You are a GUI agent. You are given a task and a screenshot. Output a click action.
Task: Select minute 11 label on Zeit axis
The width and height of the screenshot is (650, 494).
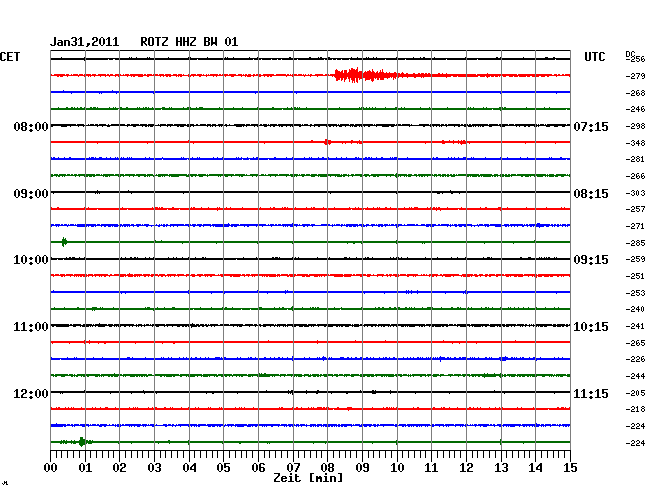point(431,468)
